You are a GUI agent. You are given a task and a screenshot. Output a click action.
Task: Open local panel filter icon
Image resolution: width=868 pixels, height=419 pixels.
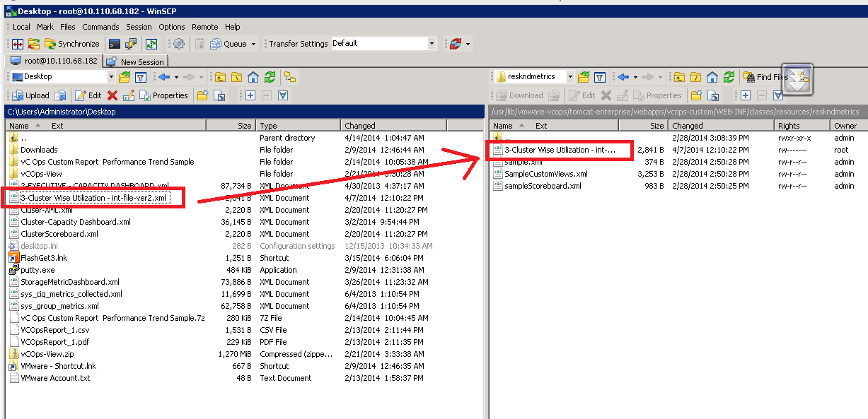(140, 77)
